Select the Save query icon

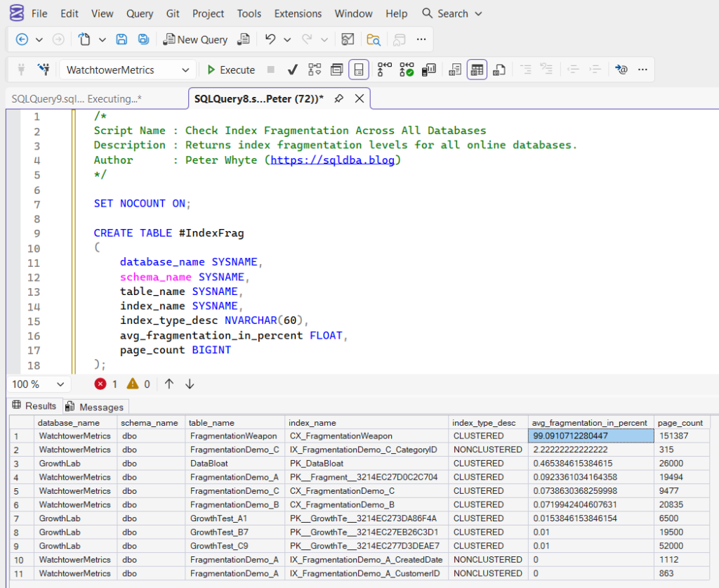click(x=122, y=40)
